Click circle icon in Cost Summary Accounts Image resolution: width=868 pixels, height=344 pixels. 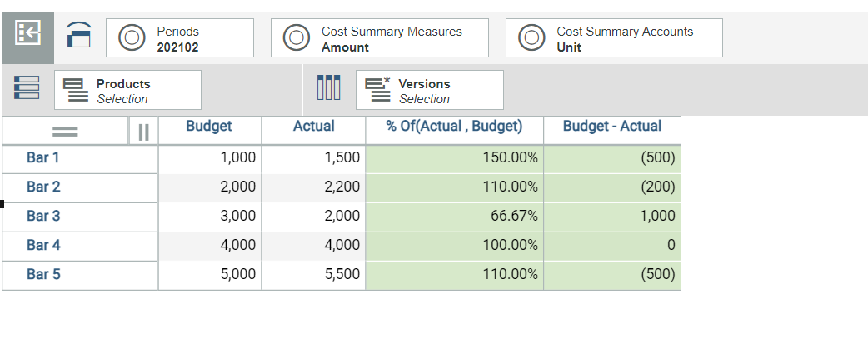(531, 37)
